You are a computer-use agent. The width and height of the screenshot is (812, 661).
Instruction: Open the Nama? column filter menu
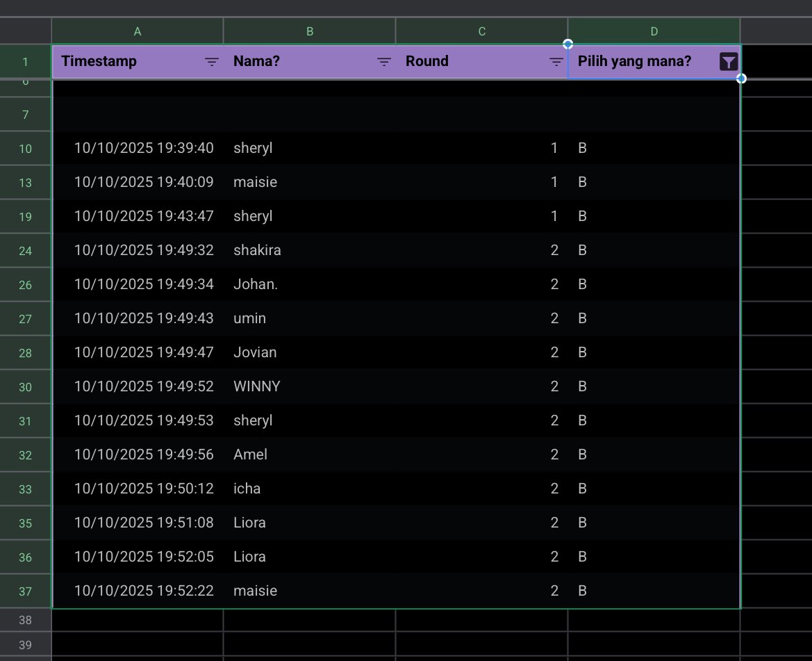[383, 62]
